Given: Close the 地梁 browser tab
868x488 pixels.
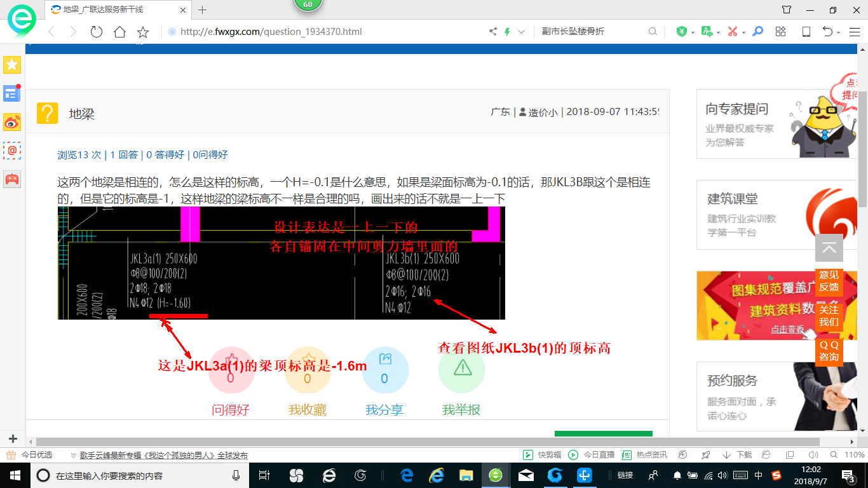Looking at the screenshot, I should (183, 10).
